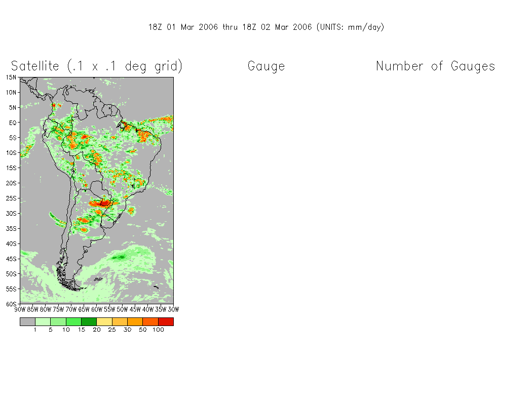Click the 15N latitude label
The width and height of the screenshot is (532, 405).
tap(11, 77)
